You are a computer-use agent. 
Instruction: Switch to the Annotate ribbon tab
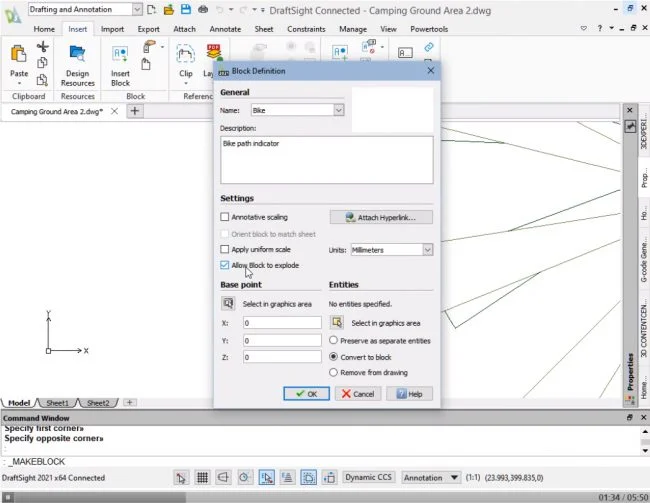225,29
